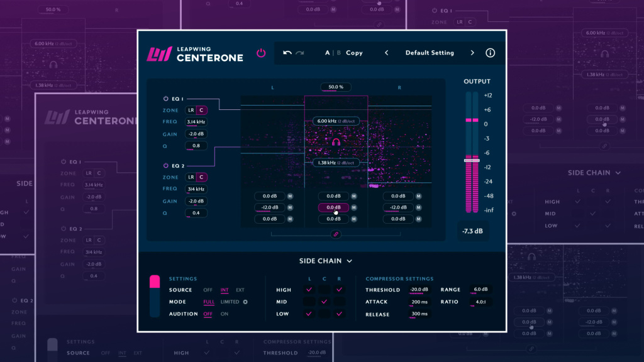Click the -7.3 dB output value
The height and width of the screenshot is (362, 644).
[472, 231]
